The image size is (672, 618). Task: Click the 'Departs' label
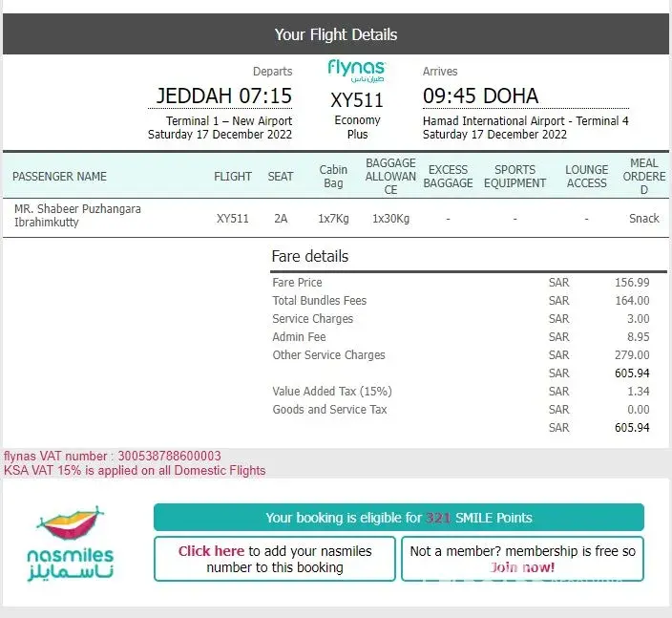273,72
